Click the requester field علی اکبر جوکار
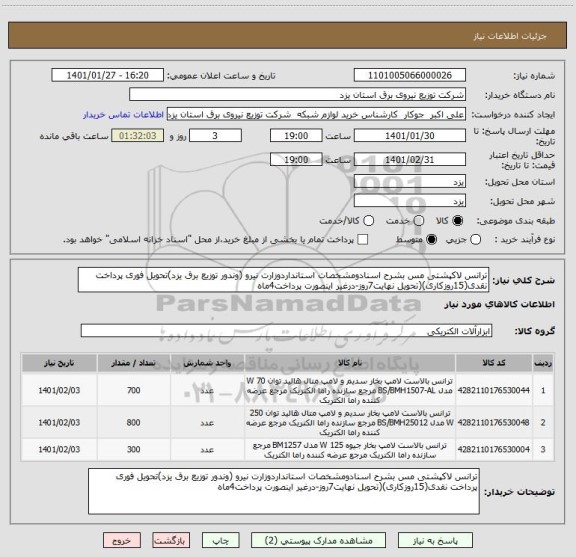The image size is (576, 557). click(x=316, y=114)
